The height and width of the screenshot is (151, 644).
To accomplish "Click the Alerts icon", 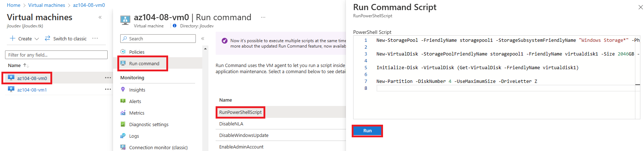I will (123, 101).
